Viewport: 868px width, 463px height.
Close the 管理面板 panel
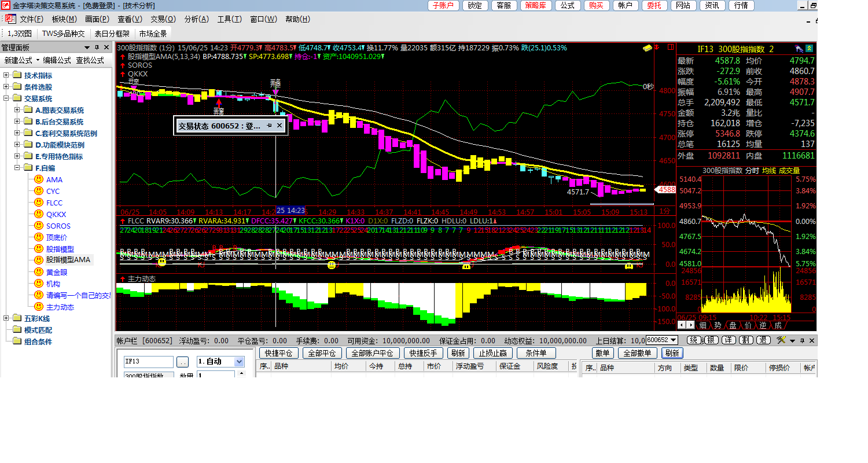pyautogui.click(x=106, y=47)
